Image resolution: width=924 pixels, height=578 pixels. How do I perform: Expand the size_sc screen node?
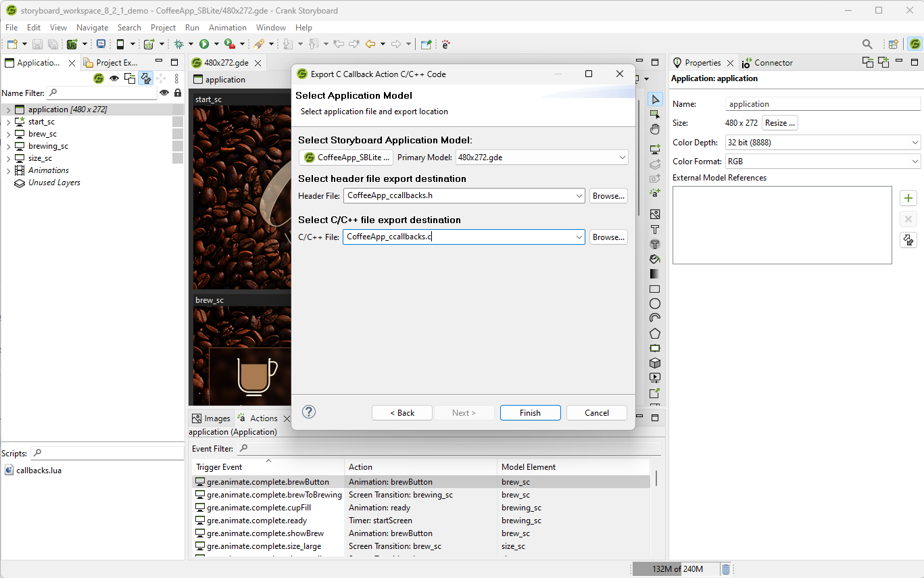(8, 158)
